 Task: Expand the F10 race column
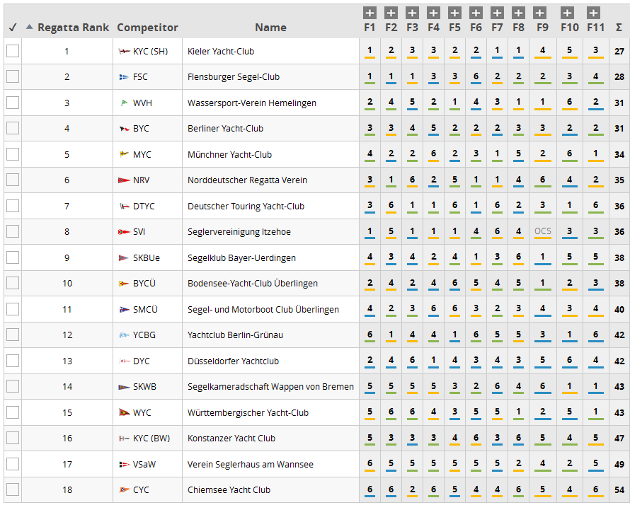point(567,13)
